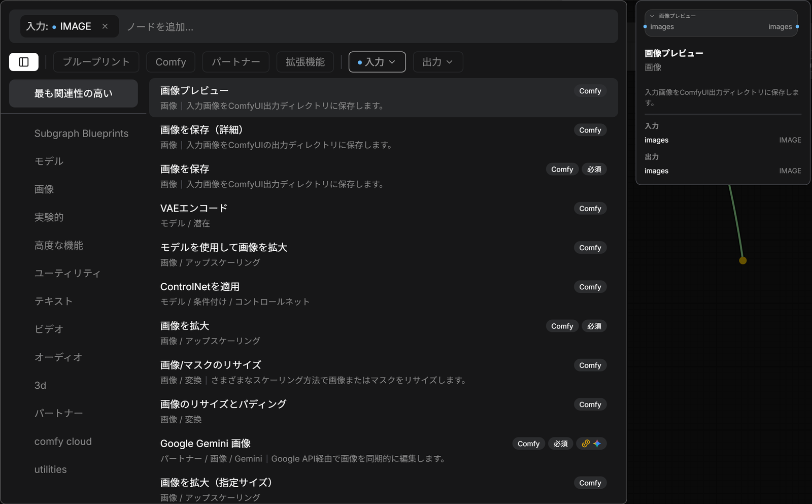The image size is (812, 504).
Task: Click the link endpoint dot on canvas
Action: click(x=743, y=260)
